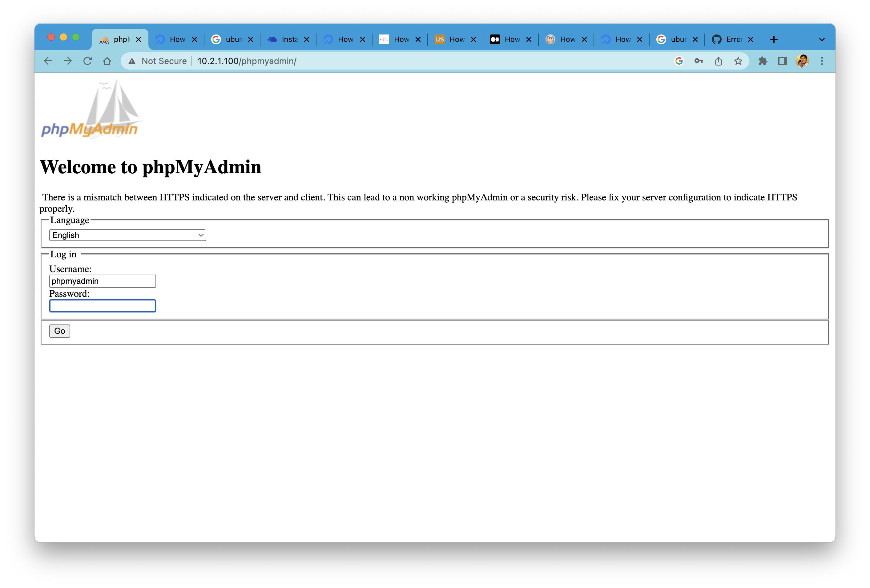The width and height of the screenshot is (870, 588).
Task: Click the Not Secure warning icon
Action: coord(132,61)
